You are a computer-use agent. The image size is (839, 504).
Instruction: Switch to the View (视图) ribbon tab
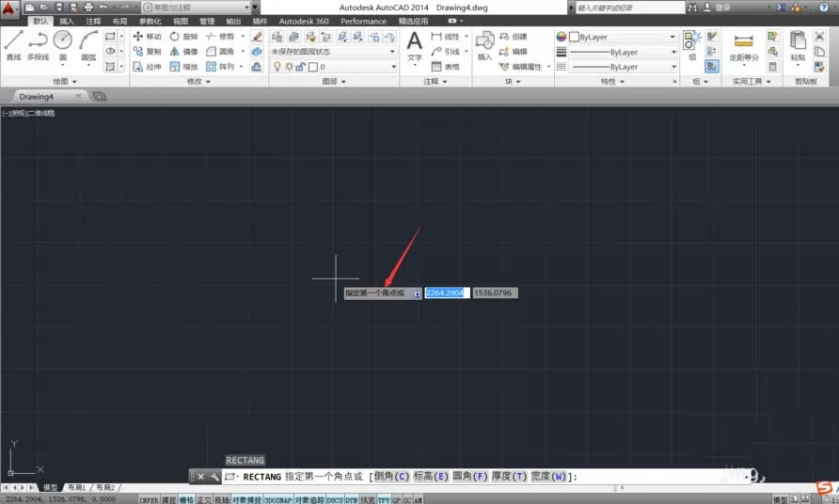pyautogui.click(x=181, y=21)
